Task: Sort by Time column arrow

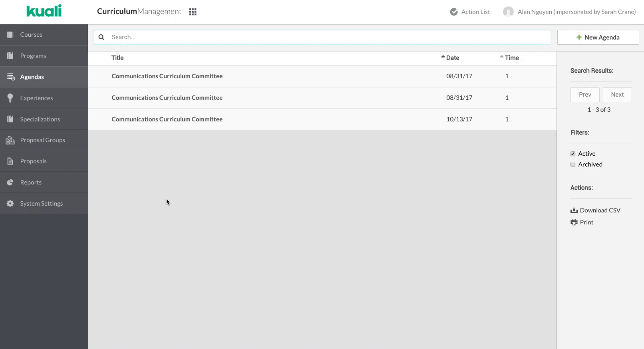Action: coord(502,57)
